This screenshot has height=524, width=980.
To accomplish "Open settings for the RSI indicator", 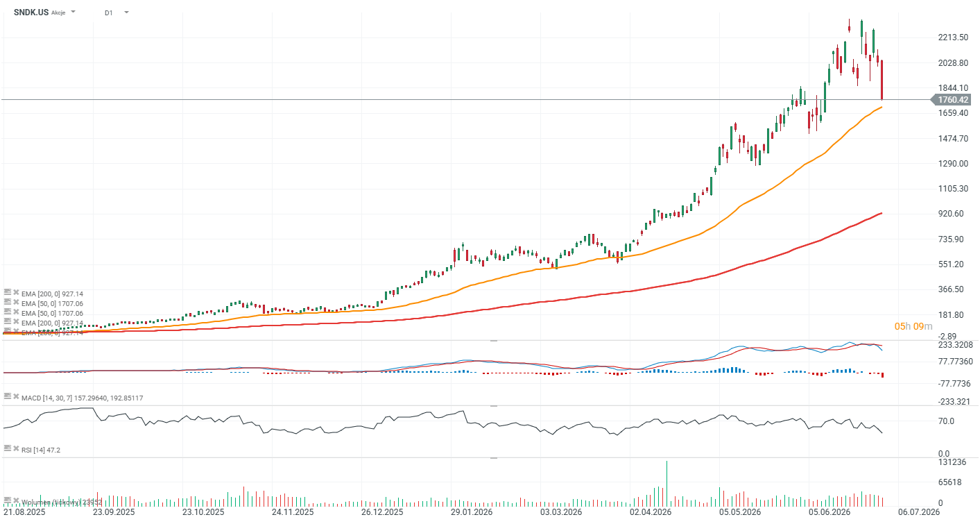I will pyautogui.click(x=7, y=449).
